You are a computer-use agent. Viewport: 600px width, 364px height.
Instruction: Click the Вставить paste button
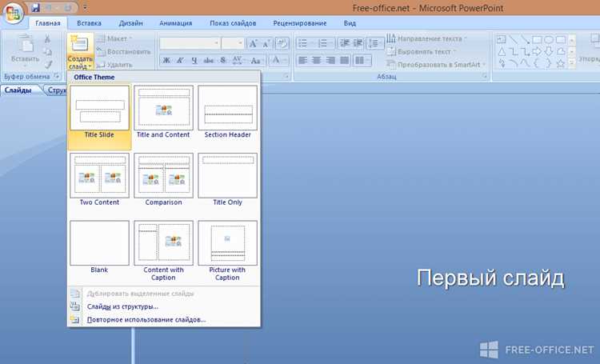pyautogui.click(x=26, y=50)
